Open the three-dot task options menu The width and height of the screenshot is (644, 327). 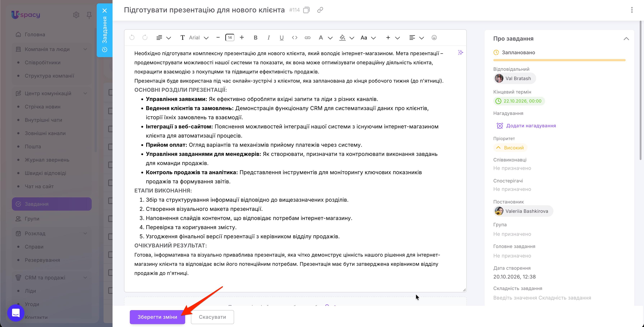click(632, 10)
